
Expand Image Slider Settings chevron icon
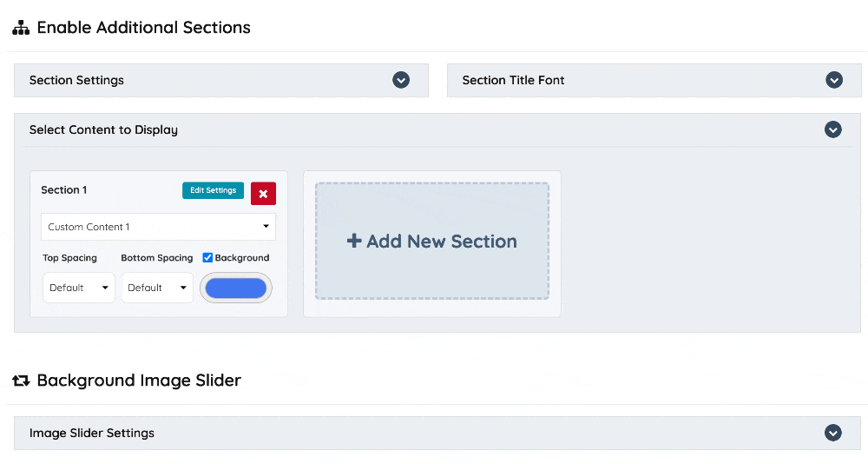click(x=833, y=433)
